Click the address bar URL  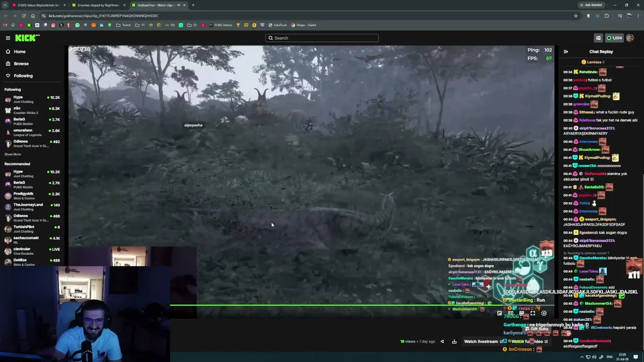click(104, 16)
